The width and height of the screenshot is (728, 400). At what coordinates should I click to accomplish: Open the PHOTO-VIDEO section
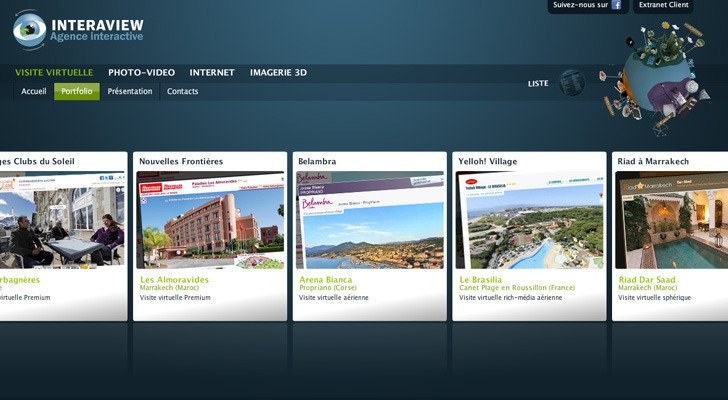click(141, 73)
